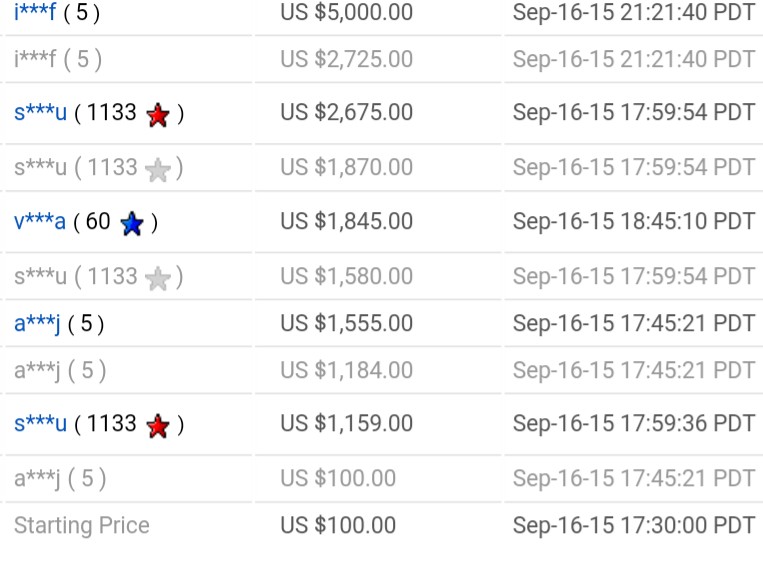
Task: Click the Starting Price label
Action: pos(81,525)
